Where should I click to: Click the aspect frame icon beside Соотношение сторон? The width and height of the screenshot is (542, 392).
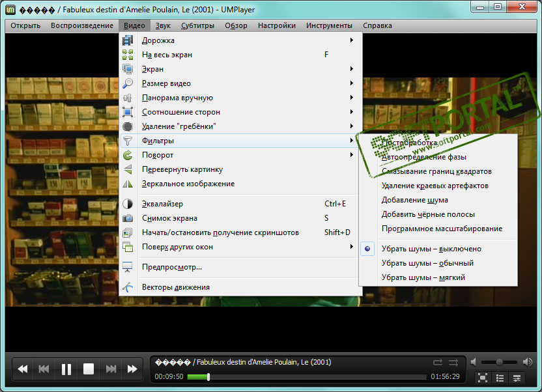point(128,112)
